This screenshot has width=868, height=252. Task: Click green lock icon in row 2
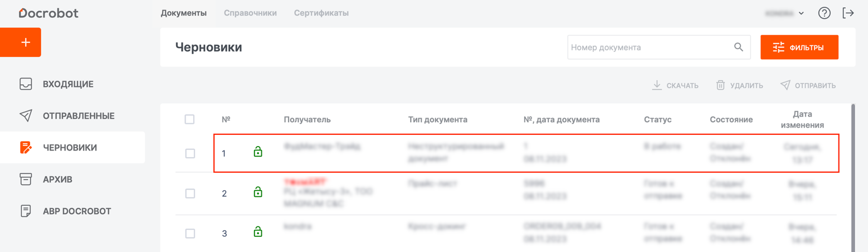(x=257, y=192)
